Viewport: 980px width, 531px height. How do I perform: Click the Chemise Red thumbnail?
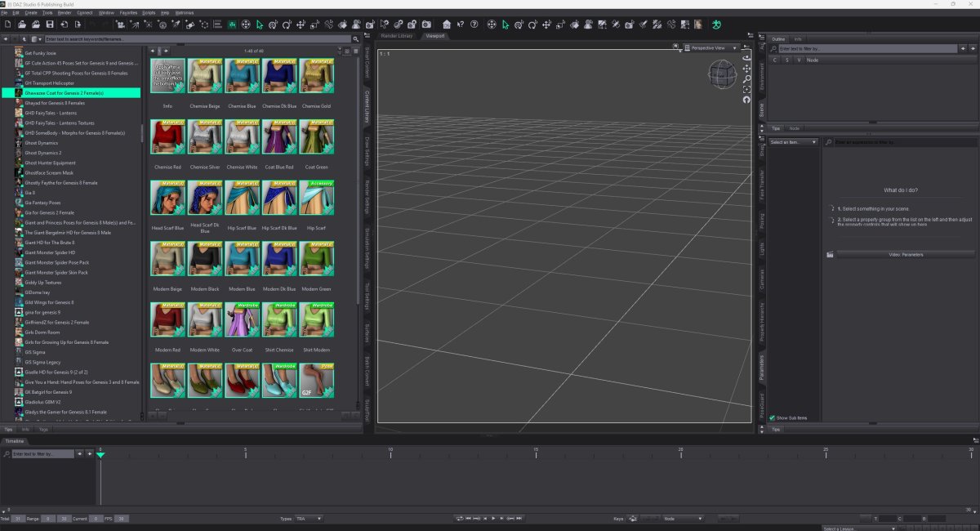pos(167,136)
